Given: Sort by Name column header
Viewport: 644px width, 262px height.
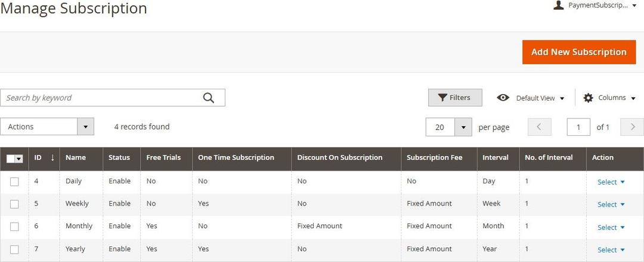Looking at the screenshot, I should (76, 158).
